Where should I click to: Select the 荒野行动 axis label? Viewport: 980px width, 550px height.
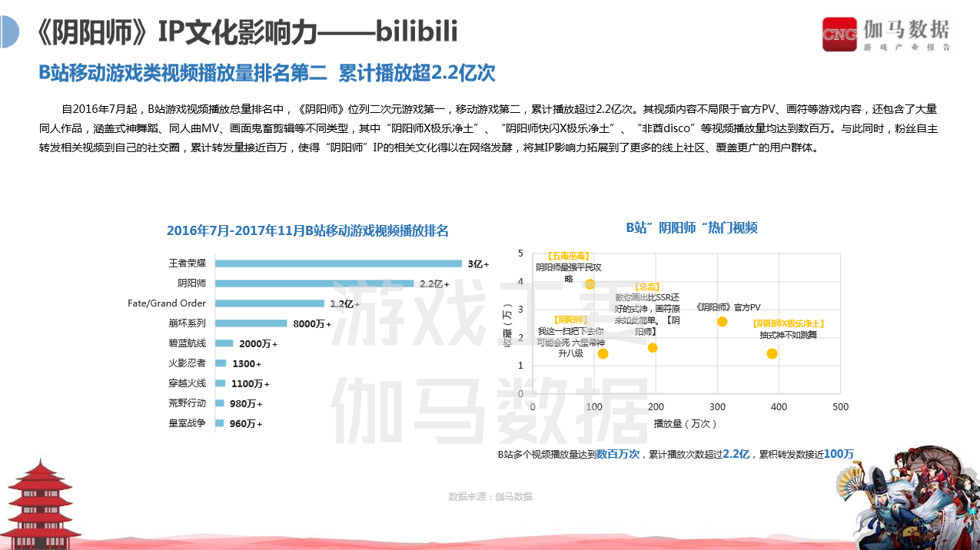[188, 403]
